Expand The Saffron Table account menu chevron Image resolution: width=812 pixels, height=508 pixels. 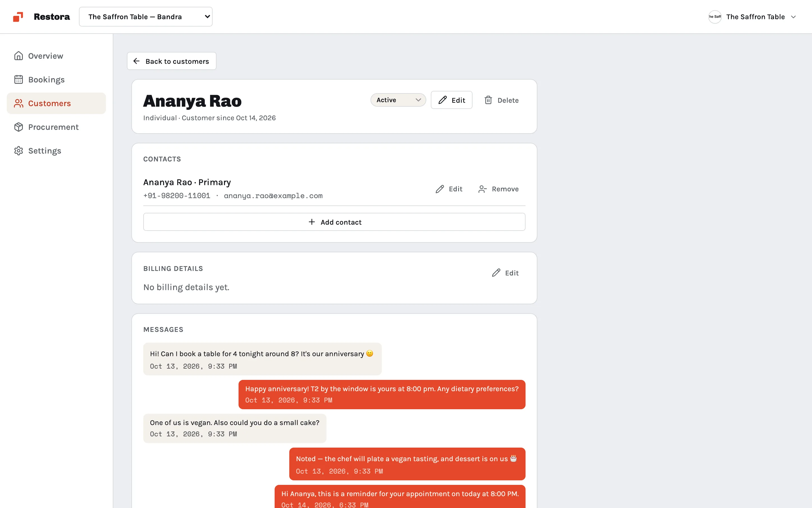click(x=793, y=17)
